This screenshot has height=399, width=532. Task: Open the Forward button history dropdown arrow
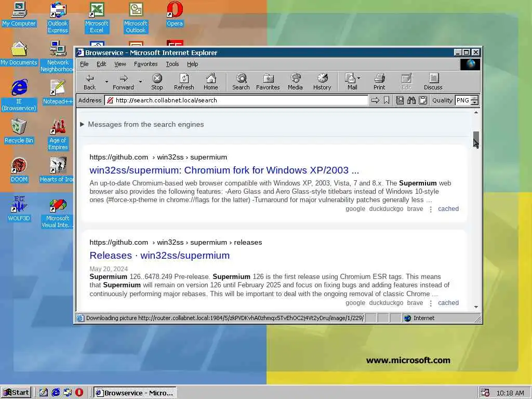(140, 82)
